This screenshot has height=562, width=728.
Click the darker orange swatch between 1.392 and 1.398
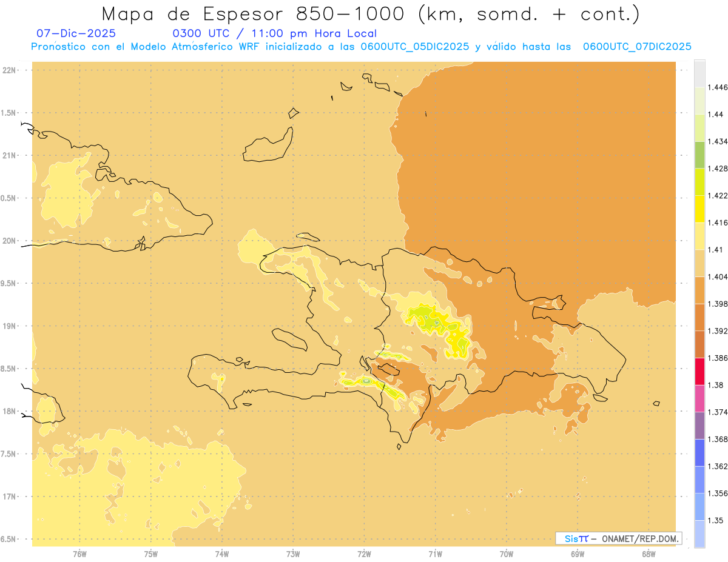699,317
